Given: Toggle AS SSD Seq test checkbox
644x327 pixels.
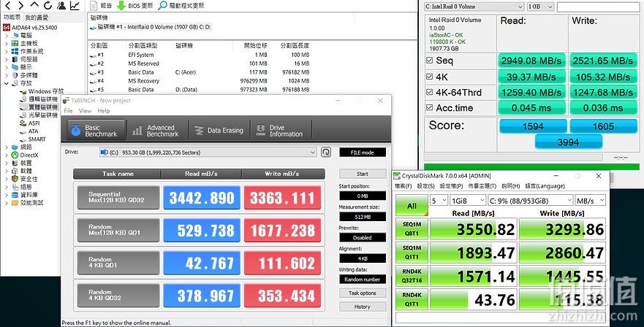Looking at the screenshot, I should tap(430, 61).
